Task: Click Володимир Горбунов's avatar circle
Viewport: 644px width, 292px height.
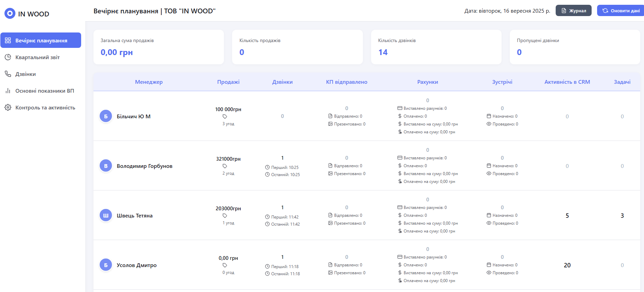Action: [x=106, y=166]
